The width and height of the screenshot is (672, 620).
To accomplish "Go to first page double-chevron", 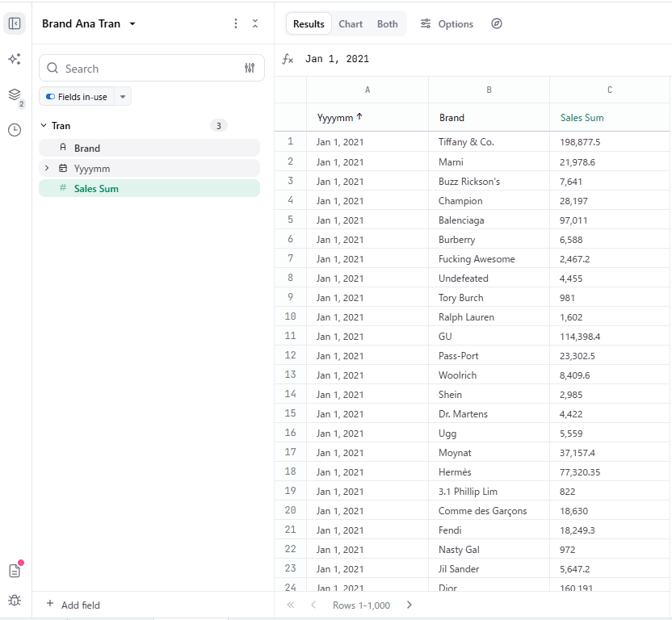I will tap(291, 605).
